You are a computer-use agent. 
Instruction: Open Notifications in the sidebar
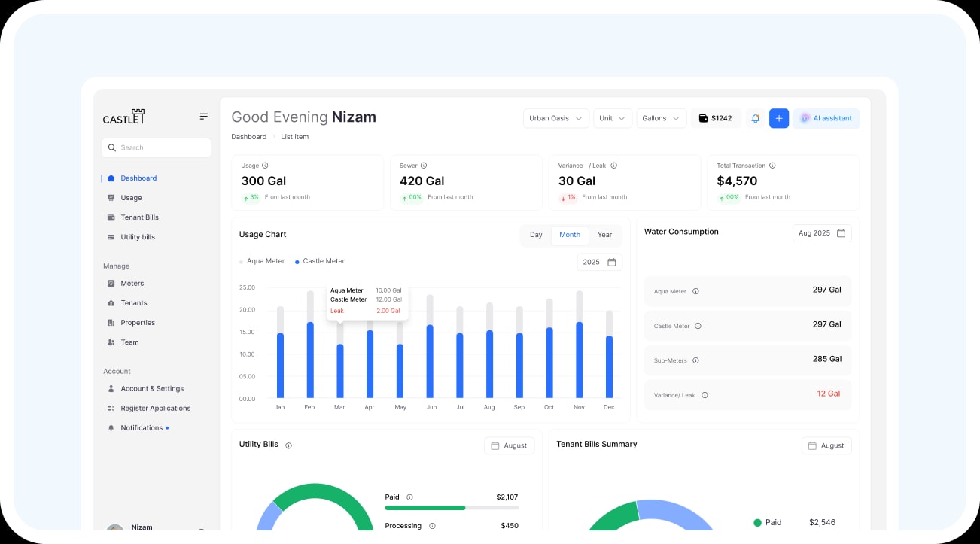pos(142,428)
